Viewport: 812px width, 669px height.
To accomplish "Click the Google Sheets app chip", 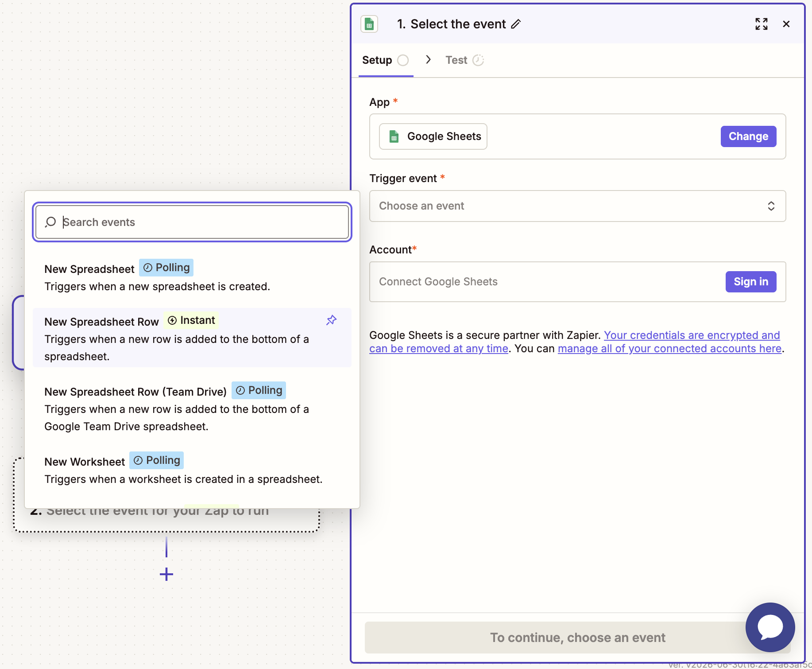I will tap(433, 136).
